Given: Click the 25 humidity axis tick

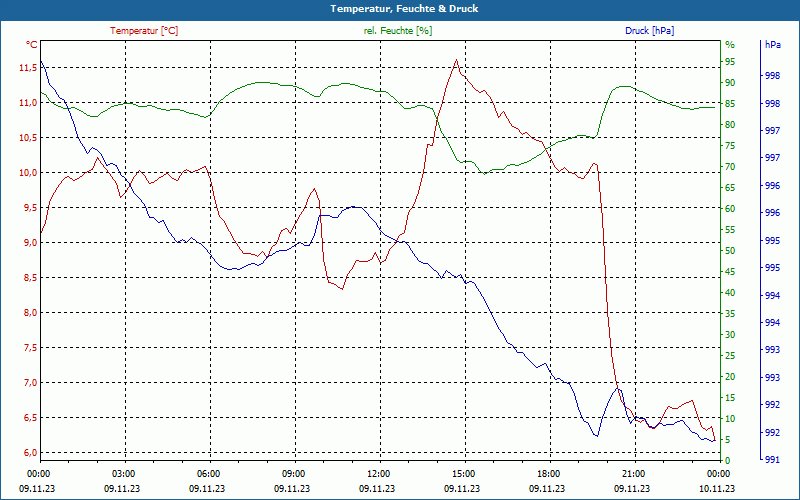Looking at the screenshot, I should coord(730,356).
